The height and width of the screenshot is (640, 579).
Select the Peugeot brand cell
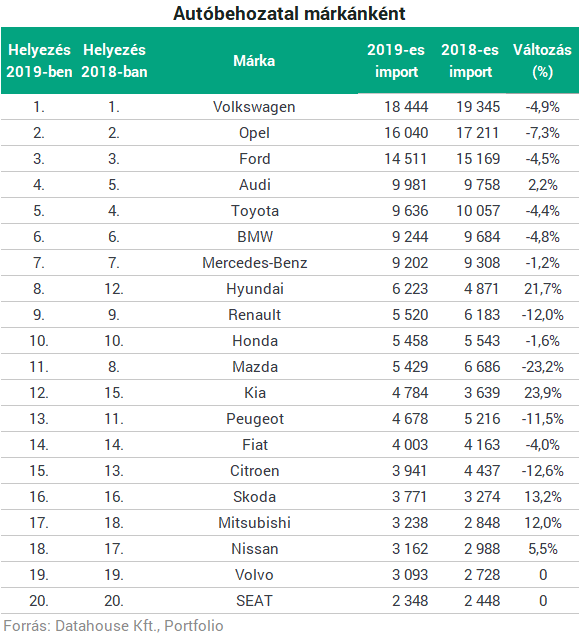pos(255,419)
